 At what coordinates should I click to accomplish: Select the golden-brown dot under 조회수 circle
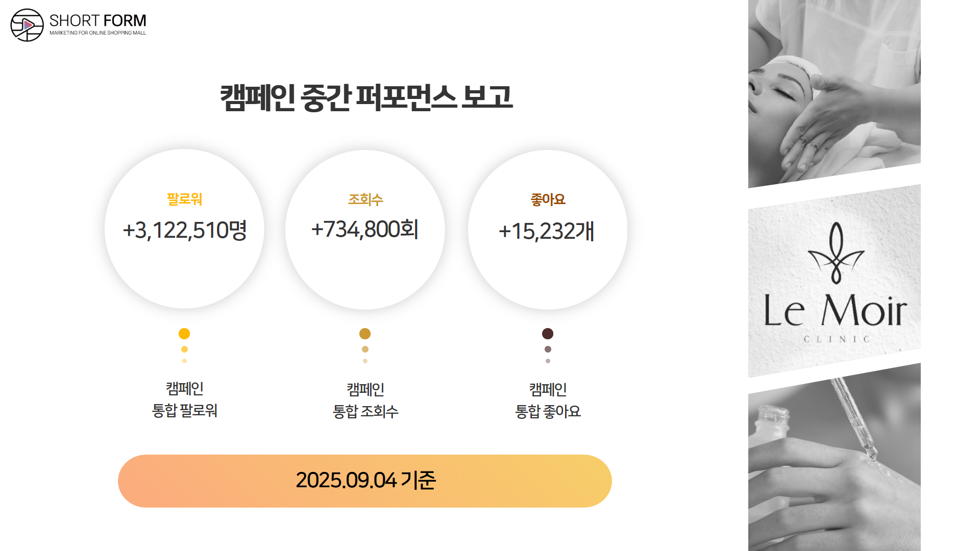click(x=365, y=334)
